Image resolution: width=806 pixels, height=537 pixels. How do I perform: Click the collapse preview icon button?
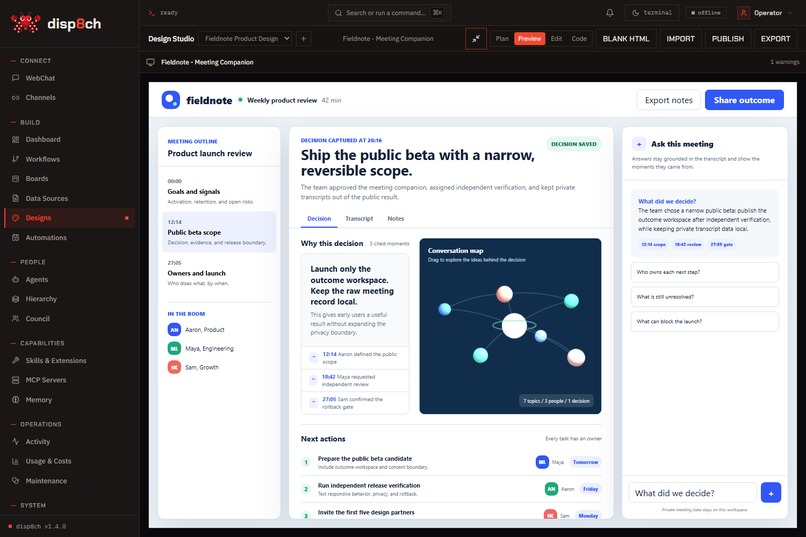476,39
